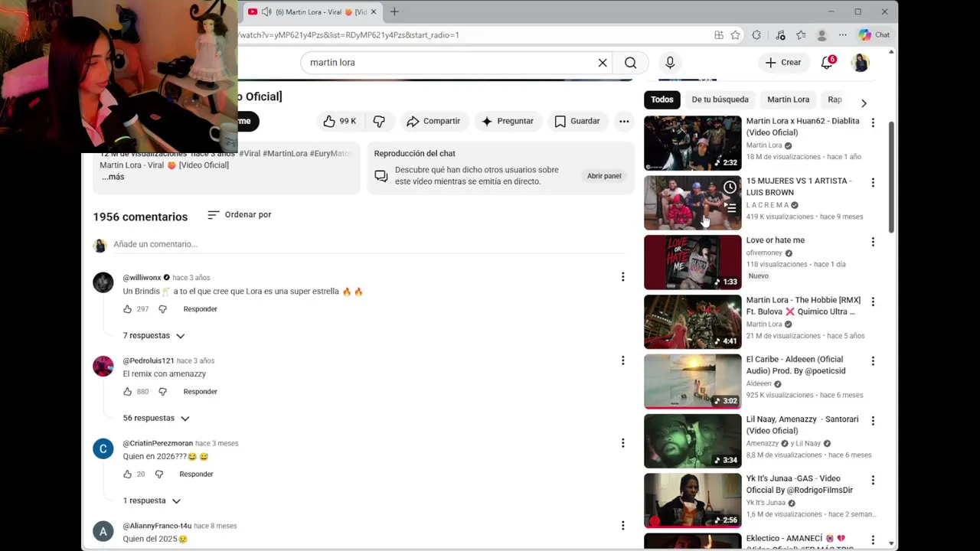This screenshot has height=551, width=980.
Task: Select the Rap filter chip
Action: pyautogui.click(x=835, y=99)
